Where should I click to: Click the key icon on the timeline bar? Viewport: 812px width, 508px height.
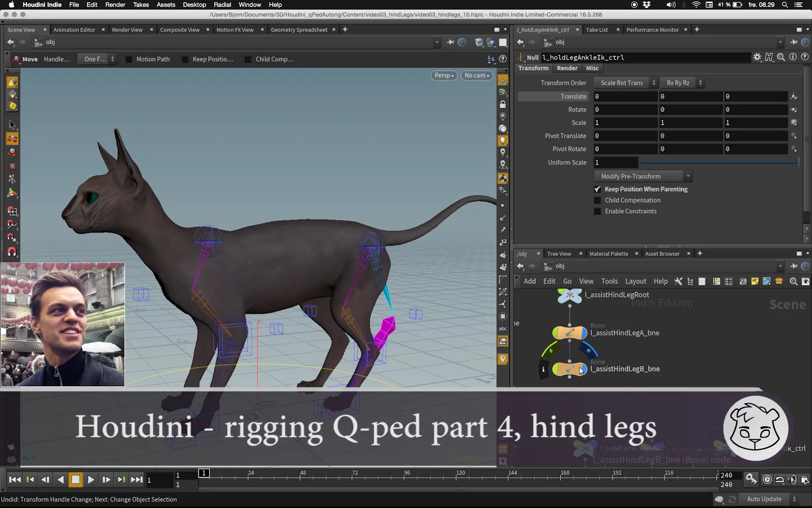coord(751,479)
